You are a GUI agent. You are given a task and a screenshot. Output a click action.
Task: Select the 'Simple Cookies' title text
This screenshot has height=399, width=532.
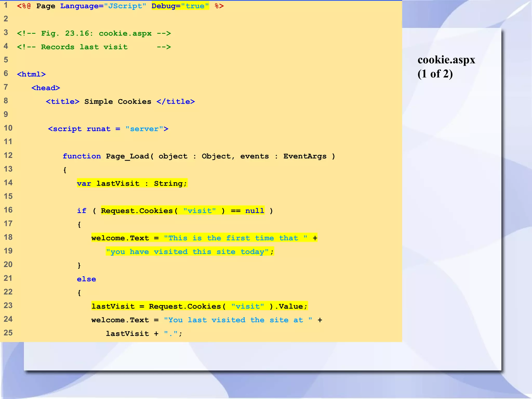(118, 102)
